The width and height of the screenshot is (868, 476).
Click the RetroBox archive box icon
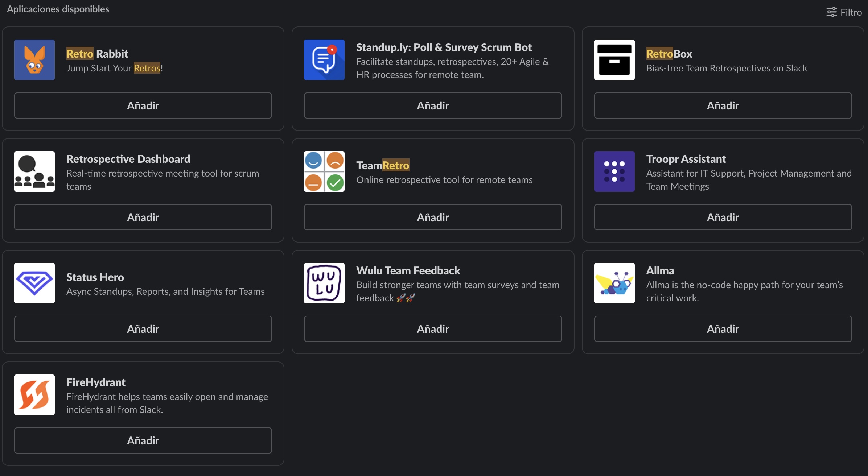pyautogui.click(x=614, y=60)
